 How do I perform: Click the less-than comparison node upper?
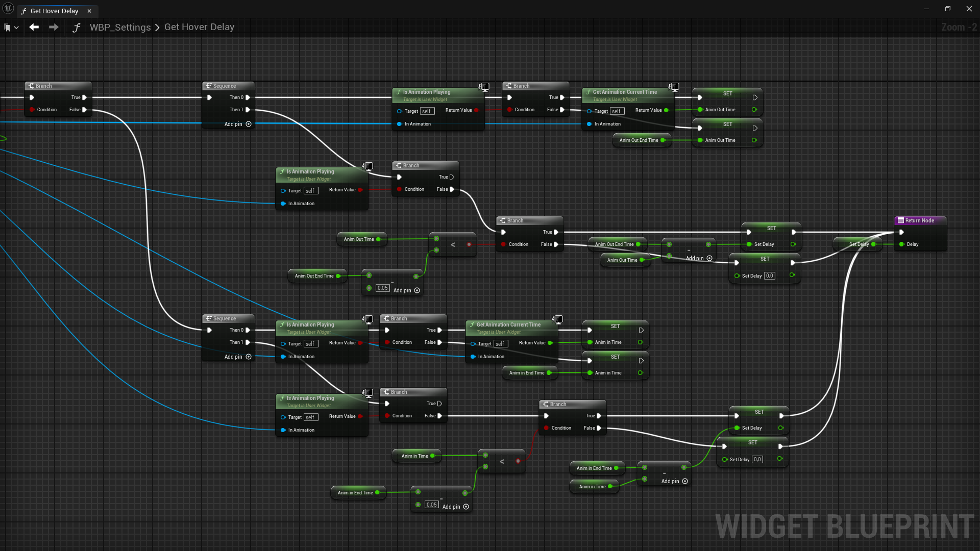click(x=453, y=245)
